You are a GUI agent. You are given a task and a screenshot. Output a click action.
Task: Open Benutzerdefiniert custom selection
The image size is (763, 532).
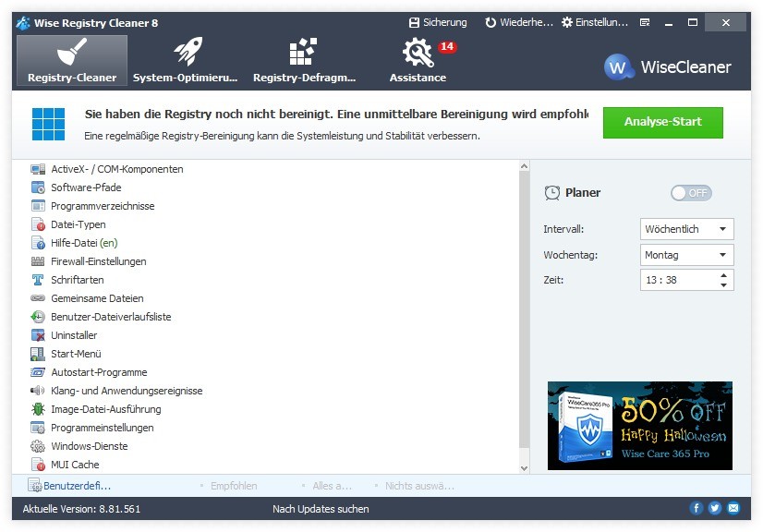click(69, 486)
